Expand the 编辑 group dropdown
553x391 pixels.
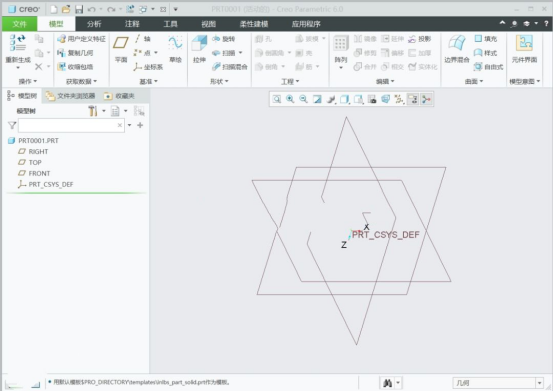coord(385,81)
